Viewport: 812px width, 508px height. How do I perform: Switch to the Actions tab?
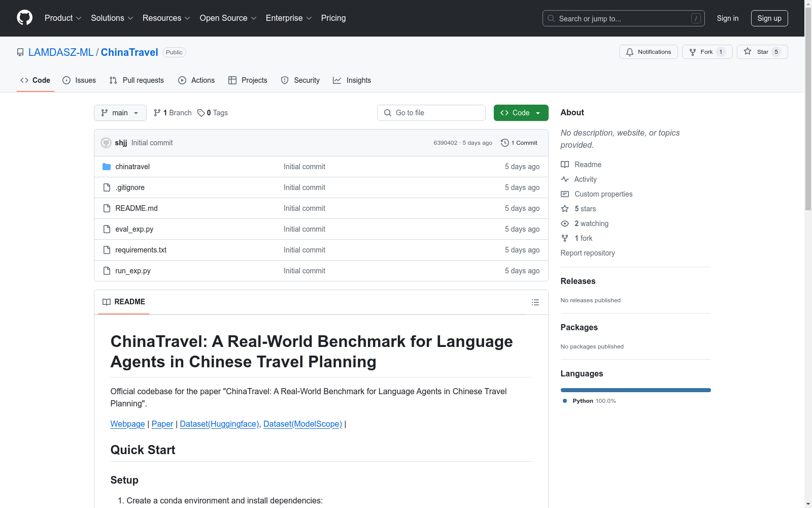(196, 80)
